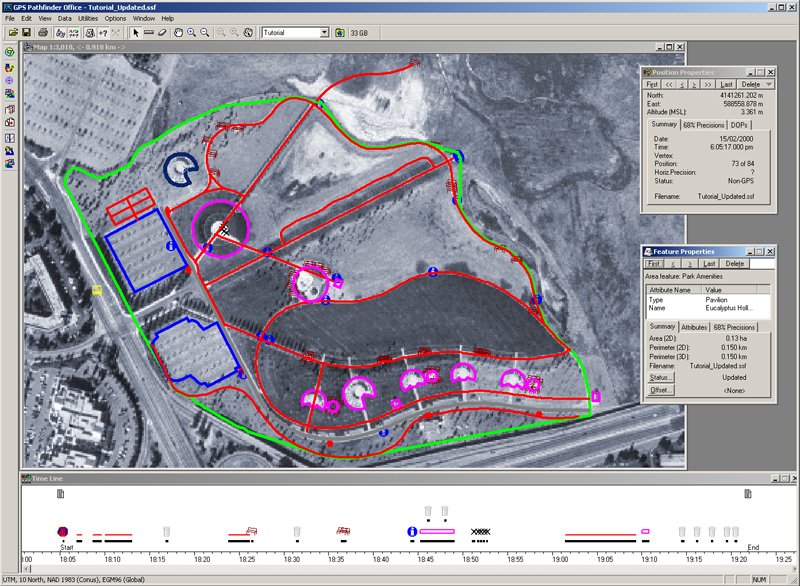Click Last button in Position Properties

click(x=726, y=84)
